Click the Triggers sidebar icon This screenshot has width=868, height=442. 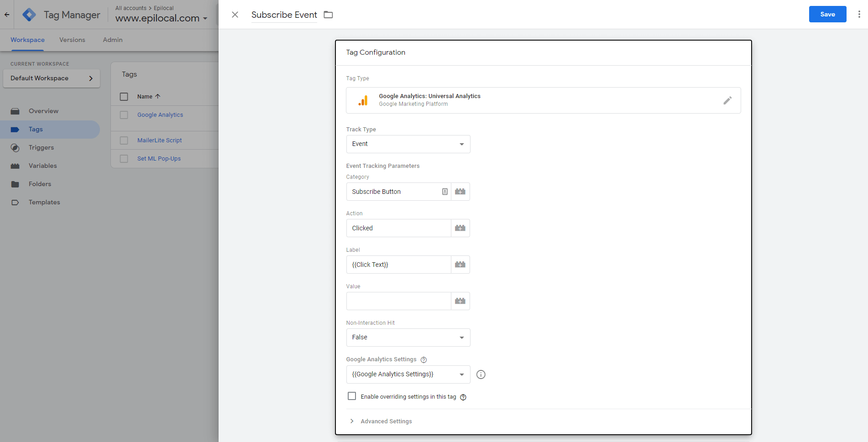point(15,148)
